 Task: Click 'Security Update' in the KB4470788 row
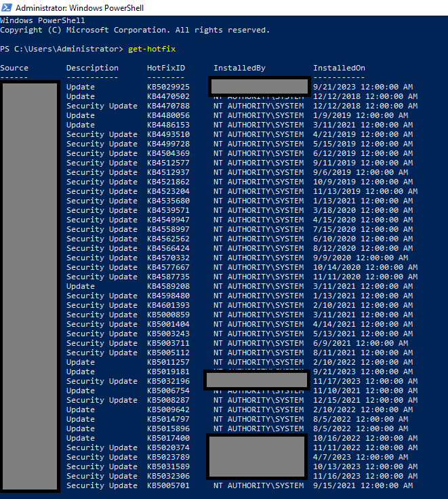102,106
